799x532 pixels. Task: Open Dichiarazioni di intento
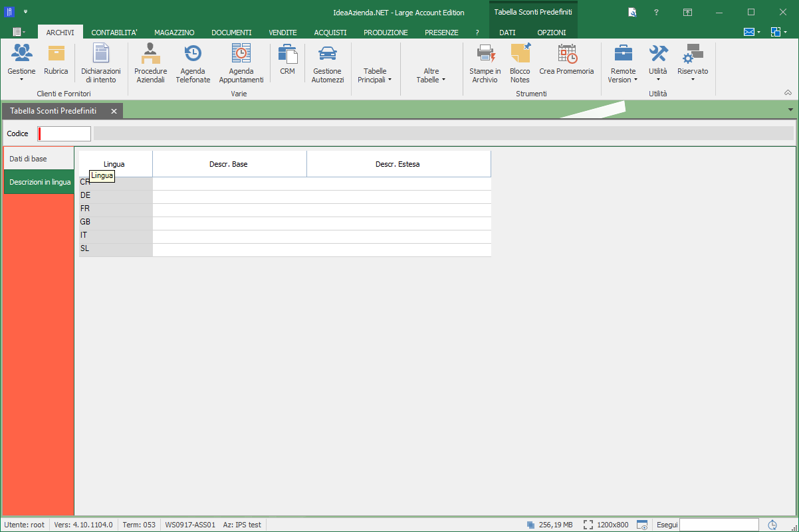[x=101, y=64]
